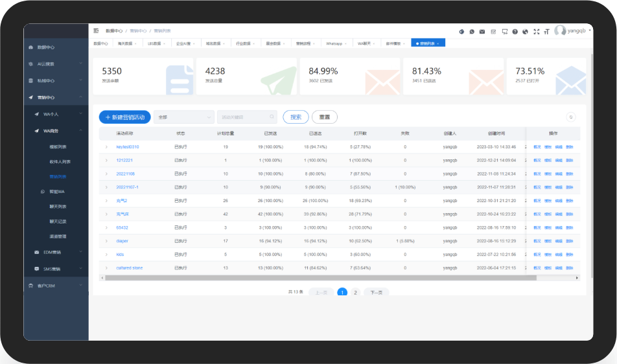Open 模板列表 in sidebar
This screenshot has height=364, width=617.
58,147
